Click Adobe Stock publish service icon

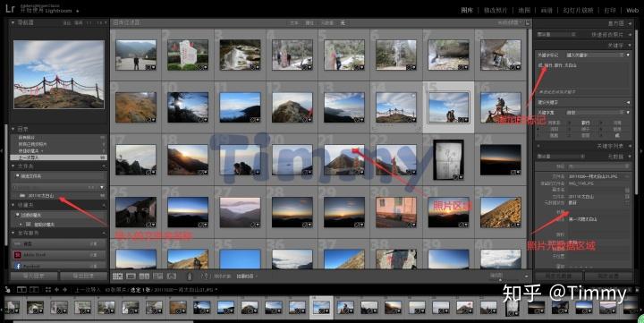(18, 255)
